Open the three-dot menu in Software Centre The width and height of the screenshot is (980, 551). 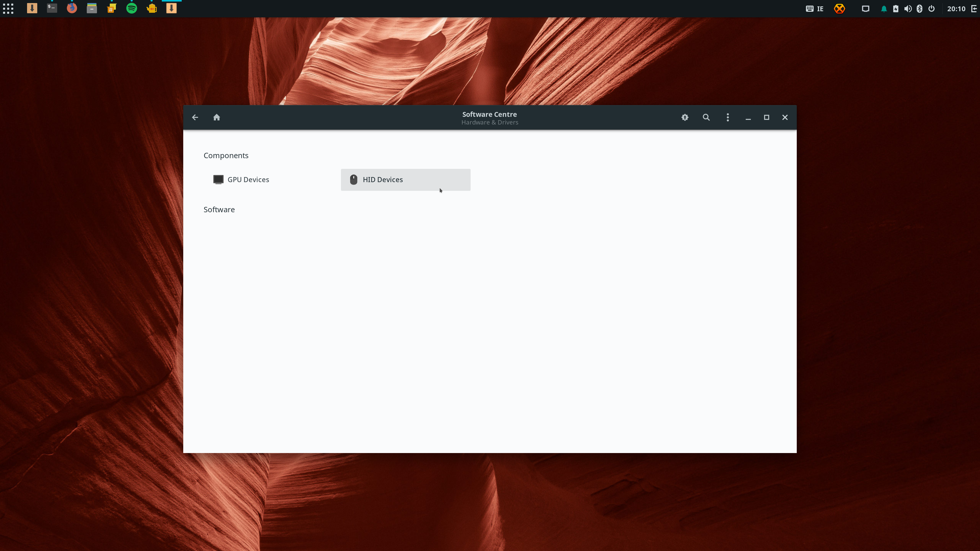728,118
